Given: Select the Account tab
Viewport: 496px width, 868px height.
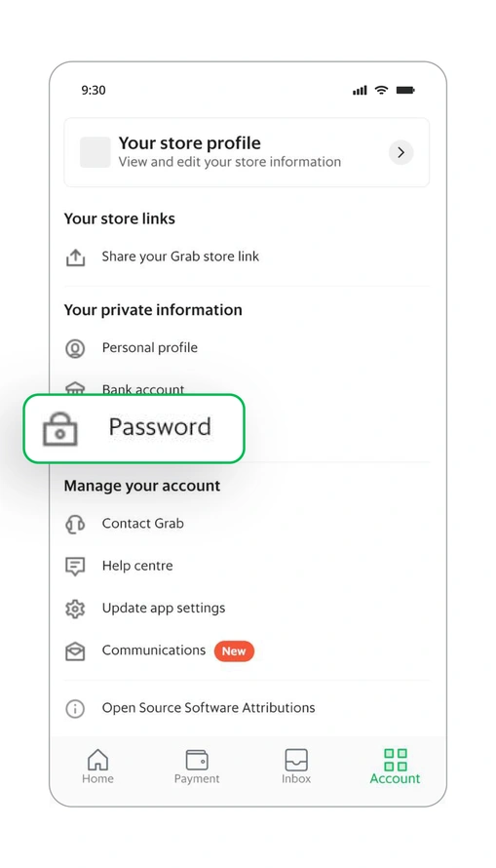Looking at the screenshot, I should pyautogui.click(x=395, y=767).
